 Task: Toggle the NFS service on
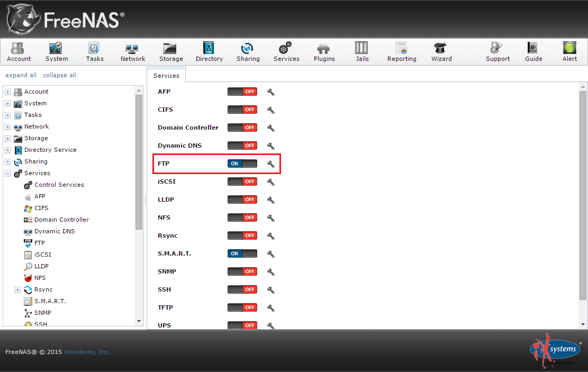coord(242,217)
